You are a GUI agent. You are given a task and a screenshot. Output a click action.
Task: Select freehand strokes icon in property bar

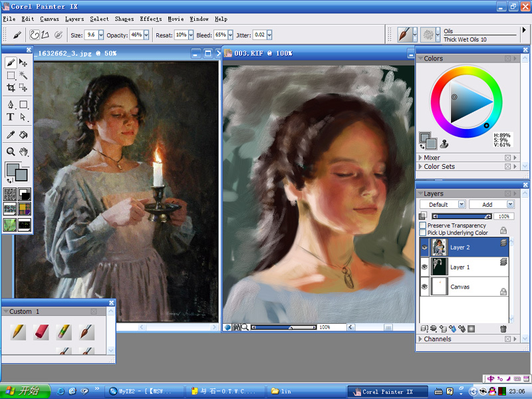point(35,35)
